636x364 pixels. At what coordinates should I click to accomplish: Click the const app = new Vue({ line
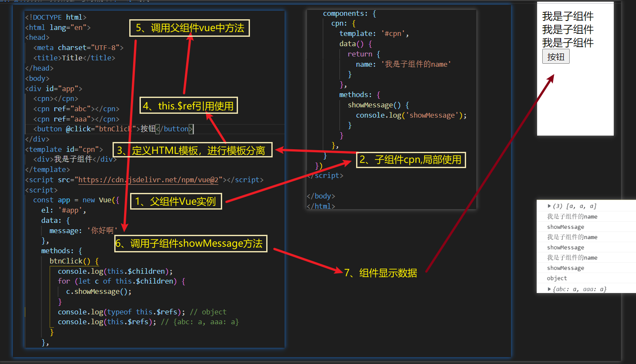click(x=76, y=200)
